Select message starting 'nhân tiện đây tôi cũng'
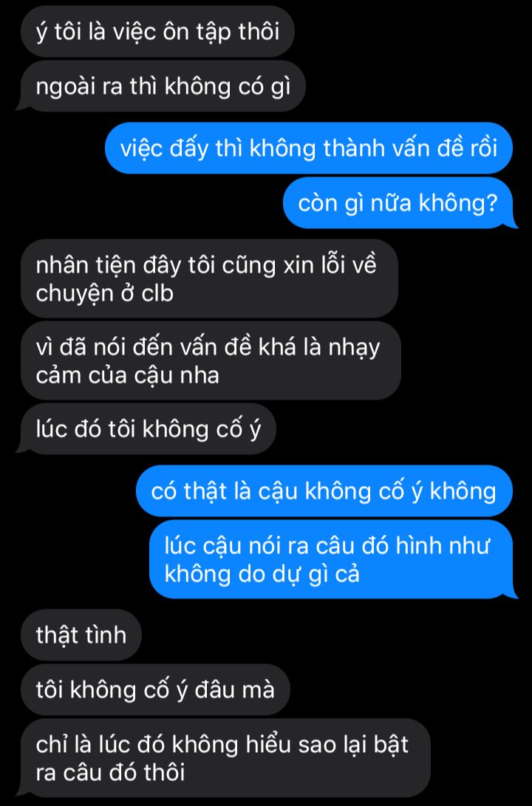This screenshot has width=532, height=806. pos(209,278)
